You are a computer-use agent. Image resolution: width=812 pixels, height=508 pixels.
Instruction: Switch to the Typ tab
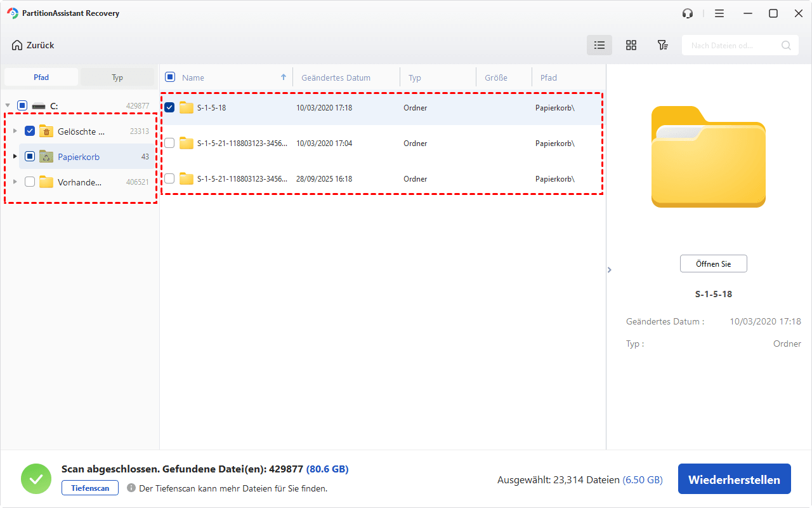(x=117, y=77)
